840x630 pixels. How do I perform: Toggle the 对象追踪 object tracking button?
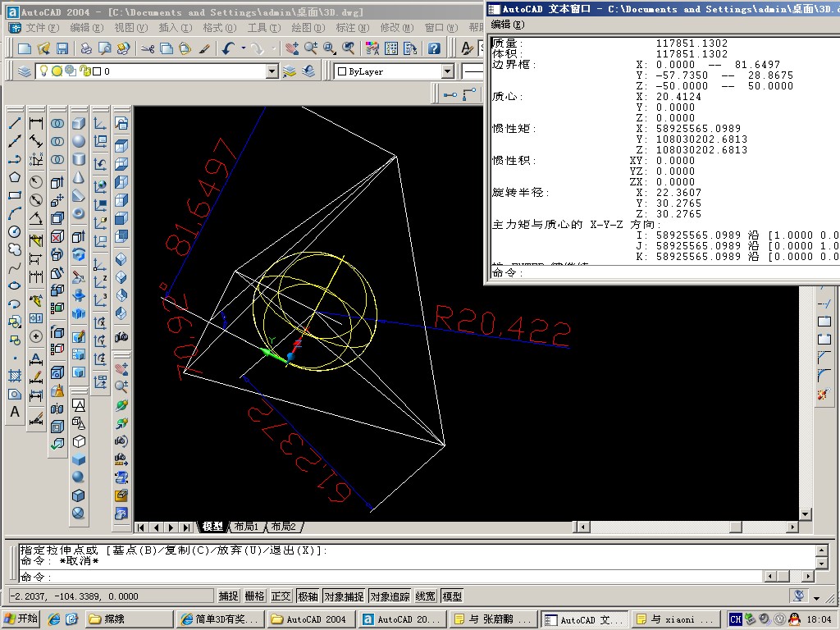click(x=390, y=596)
